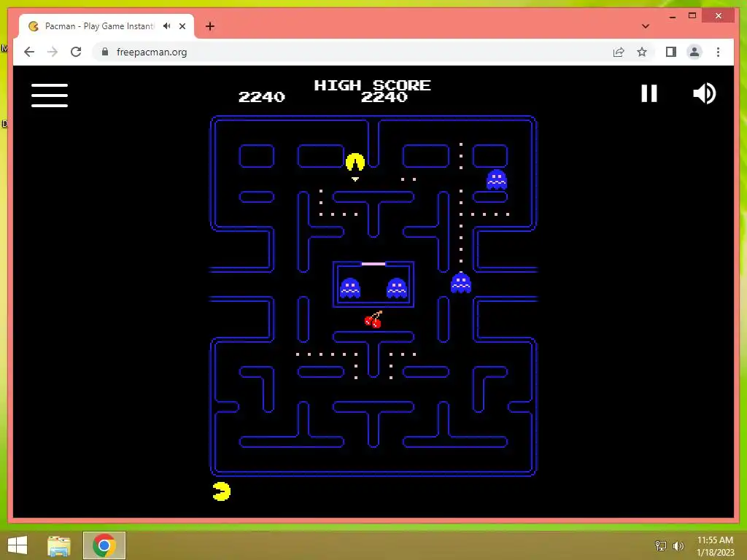
Task: Click the current score 2240 on left
Action: 262,97
